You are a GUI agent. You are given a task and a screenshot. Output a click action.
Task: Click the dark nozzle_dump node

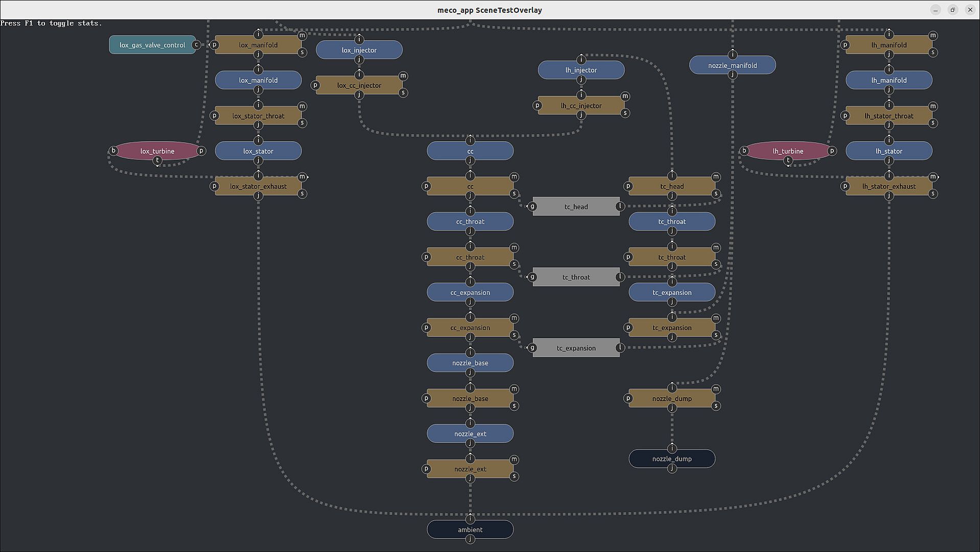(672, 459)
